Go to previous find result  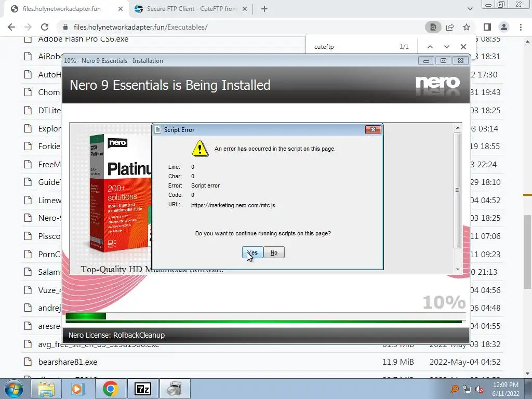(430, 46)
